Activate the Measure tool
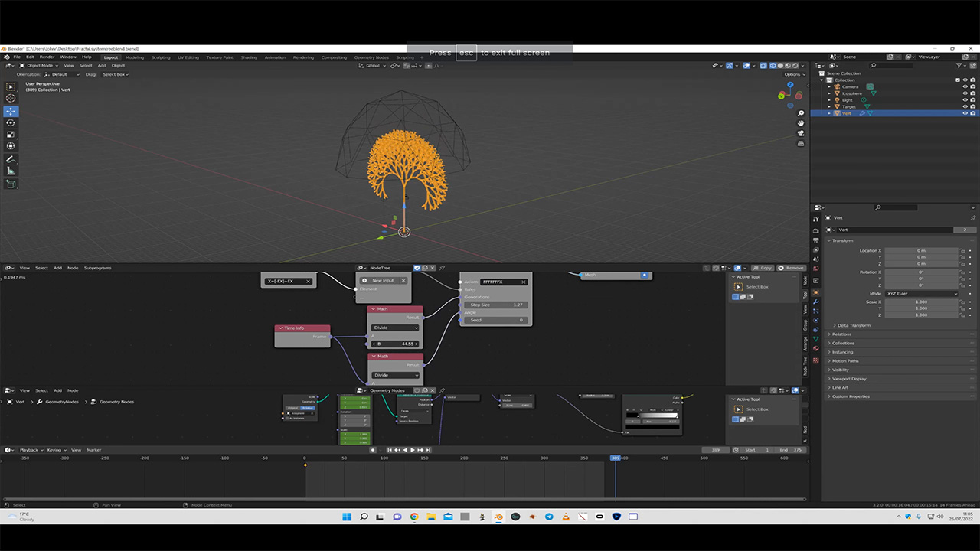 [x=11, y=171]
